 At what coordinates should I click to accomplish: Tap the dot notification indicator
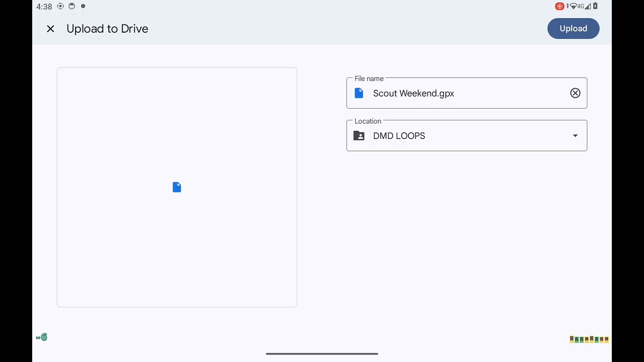(x=83, y=7)
